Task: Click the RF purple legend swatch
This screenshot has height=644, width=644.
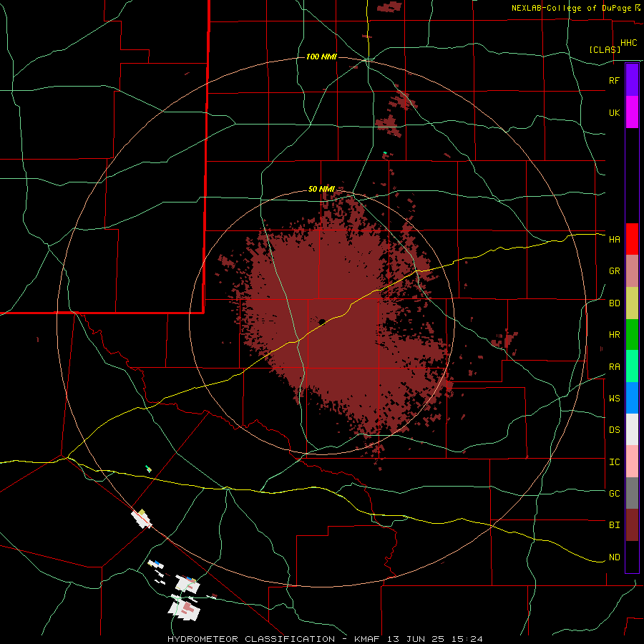Action: point(632,80)
